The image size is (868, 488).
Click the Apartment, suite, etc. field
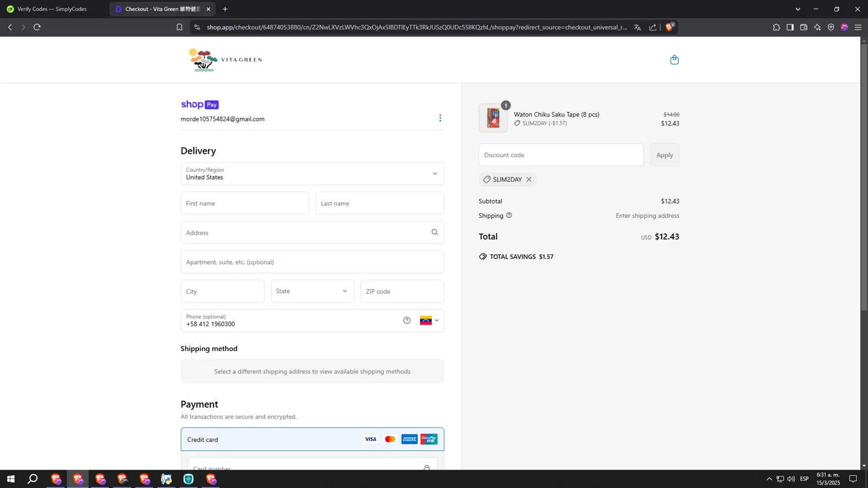pyautogui.click(x=312, y=262)
